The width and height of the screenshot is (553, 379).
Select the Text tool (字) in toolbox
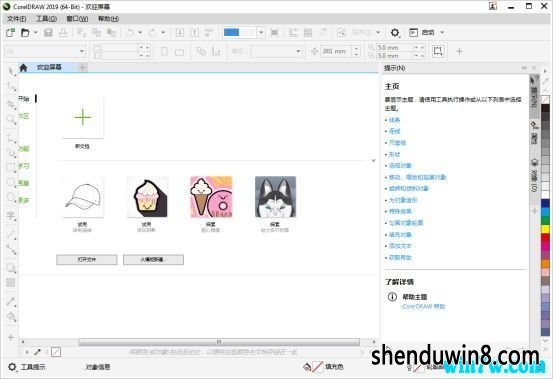click(x=11, y=215)
